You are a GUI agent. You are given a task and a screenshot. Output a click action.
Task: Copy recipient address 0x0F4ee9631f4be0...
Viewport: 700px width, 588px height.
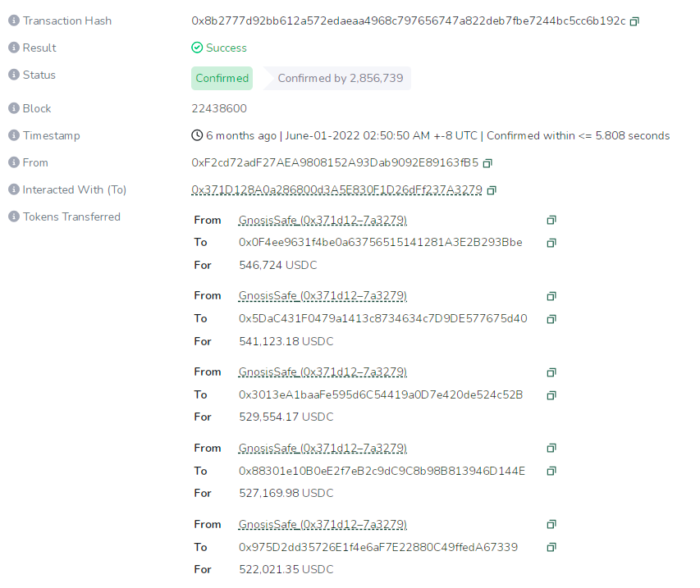coord(551,243)
